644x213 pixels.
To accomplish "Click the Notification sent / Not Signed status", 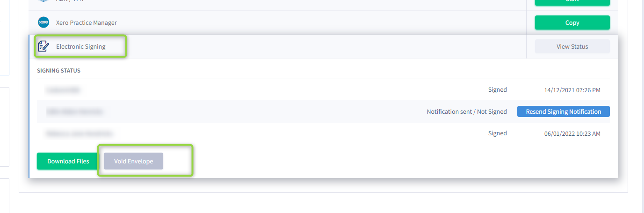I will 467,111.
